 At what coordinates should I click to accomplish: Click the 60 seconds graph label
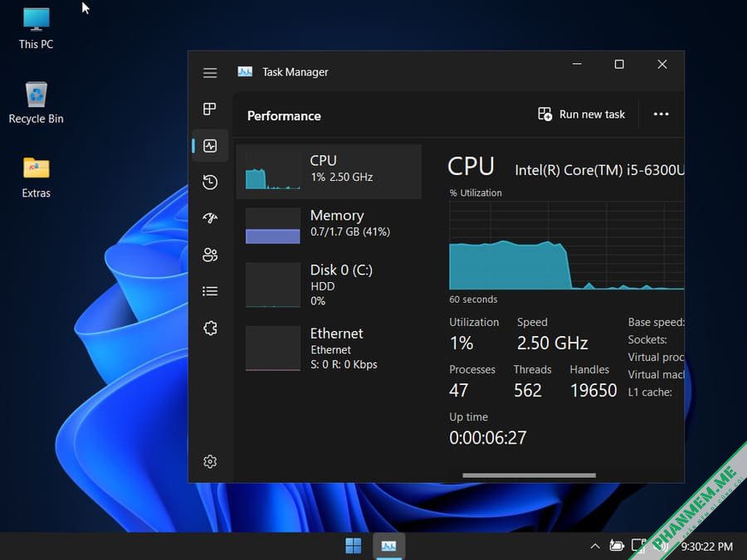(473, 299)
